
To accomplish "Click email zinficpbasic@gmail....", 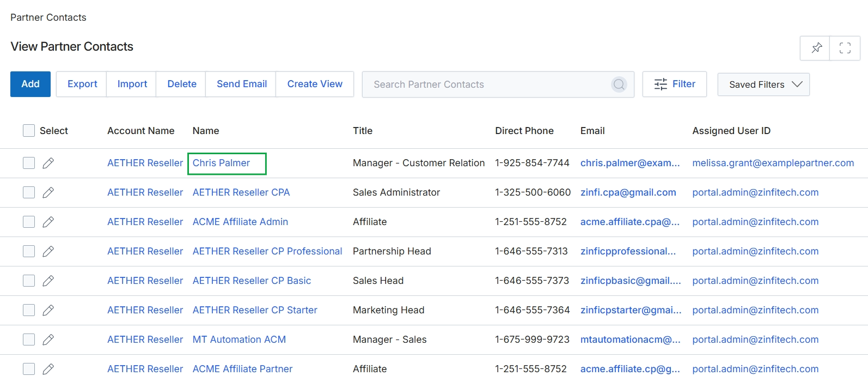I will [631, 281].
